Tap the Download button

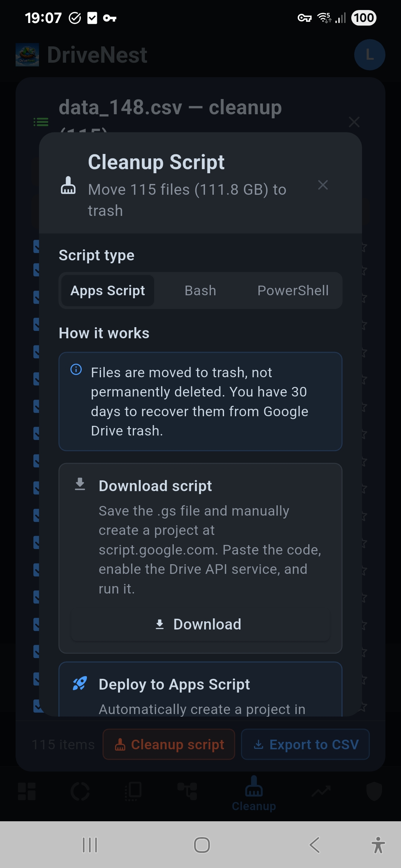point(200,624)
